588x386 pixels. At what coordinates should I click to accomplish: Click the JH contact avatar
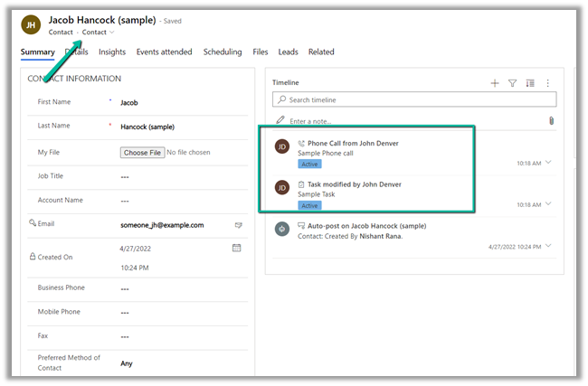(x=31, y=25)
